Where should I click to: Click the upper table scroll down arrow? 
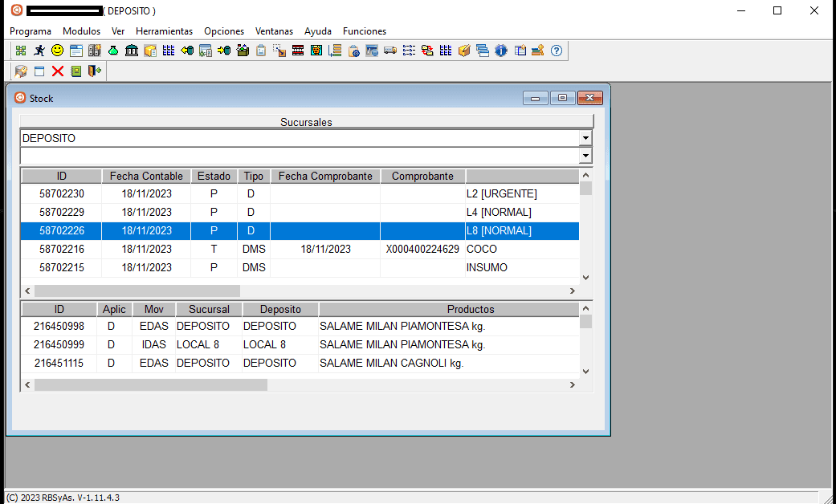tap(586, 277)
